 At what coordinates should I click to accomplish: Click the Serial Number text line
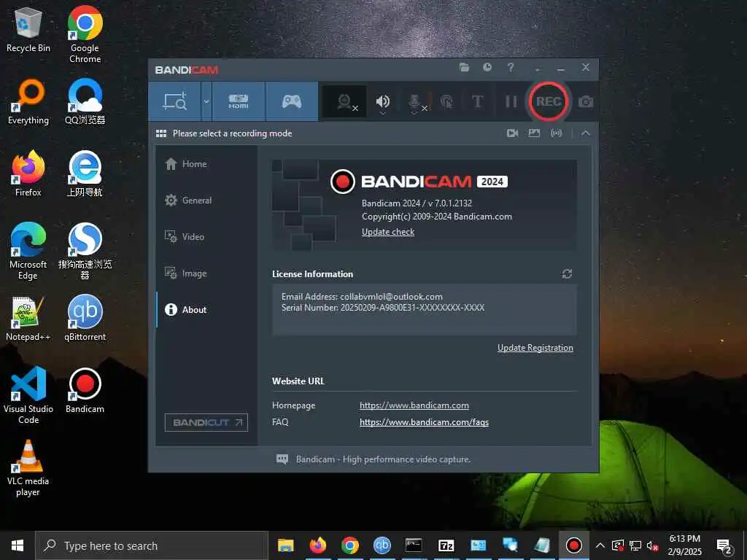[x=383, y=308]
